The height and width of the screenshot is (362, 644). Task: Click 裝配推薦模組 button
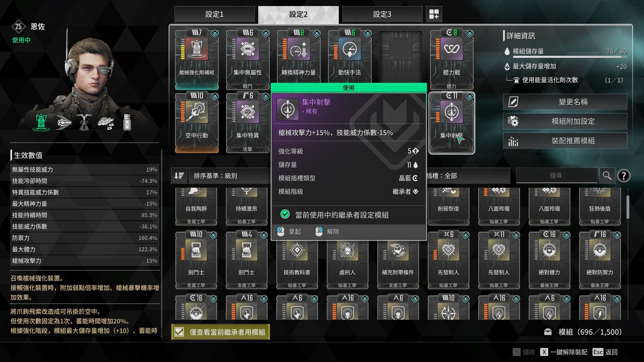(565, 141)
